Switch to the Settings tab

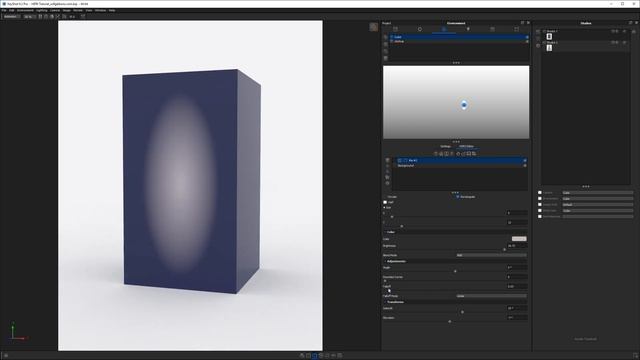445,146
